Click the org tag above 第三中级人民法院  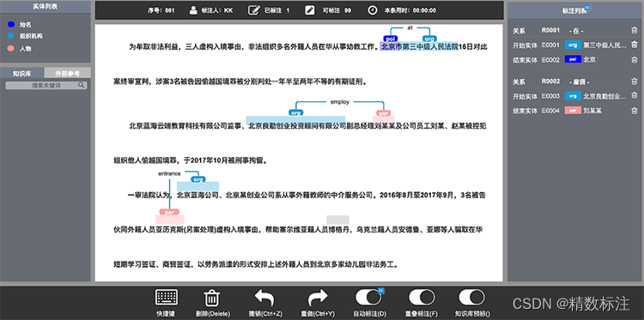click(x=429, y=39)
